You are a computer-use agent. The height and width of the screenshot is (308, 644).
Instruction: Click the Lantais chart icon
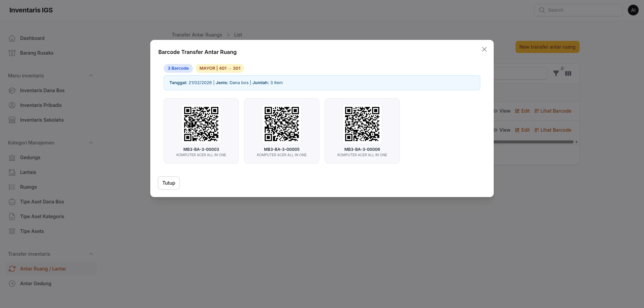12,172
